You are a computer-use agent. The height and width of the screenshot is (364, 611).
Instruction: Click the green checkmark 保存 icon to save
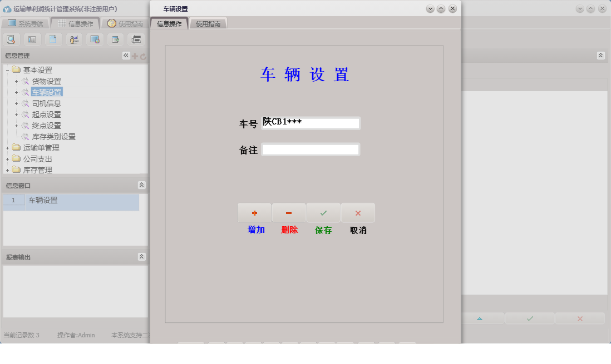coord(323,212)
